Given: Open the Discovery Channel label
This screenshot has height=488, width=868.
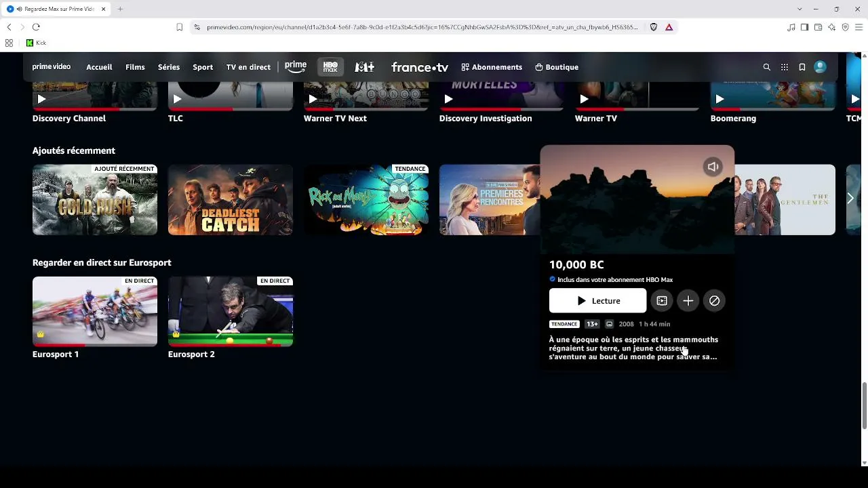Looking at the screenshot, I should (69, 119).
